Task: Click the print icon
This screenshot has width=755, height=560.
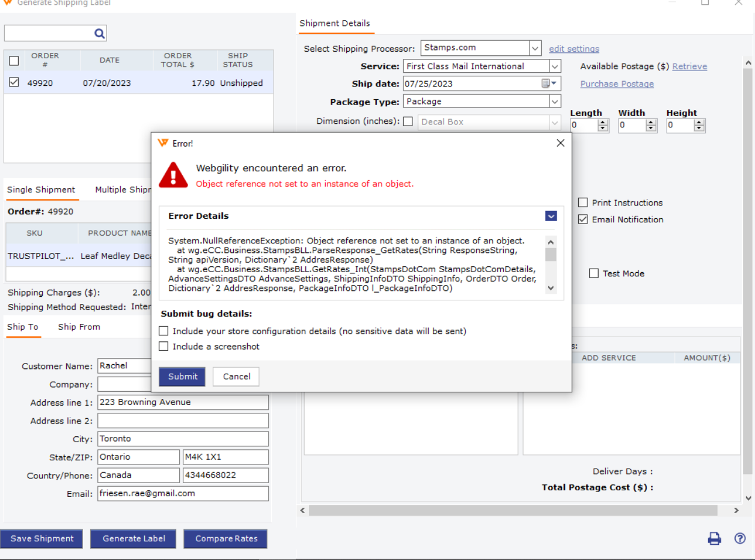Action: [x=714, y=538]
